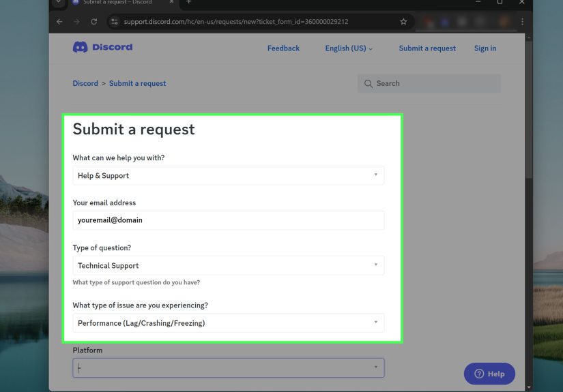Open the Help & Support dropdown

[x=229, y=175]
